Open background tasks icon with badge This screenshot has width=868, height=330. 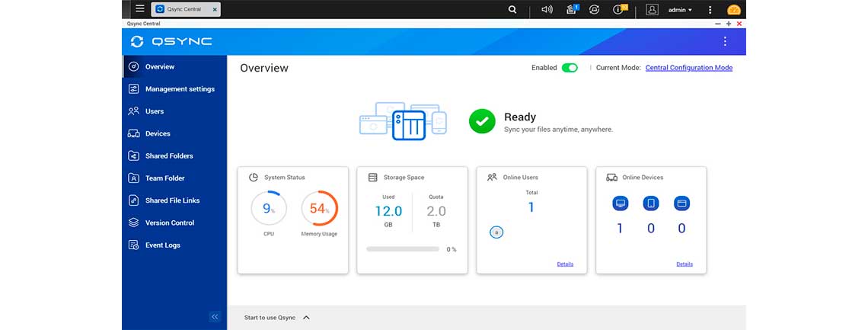(572, 10)
